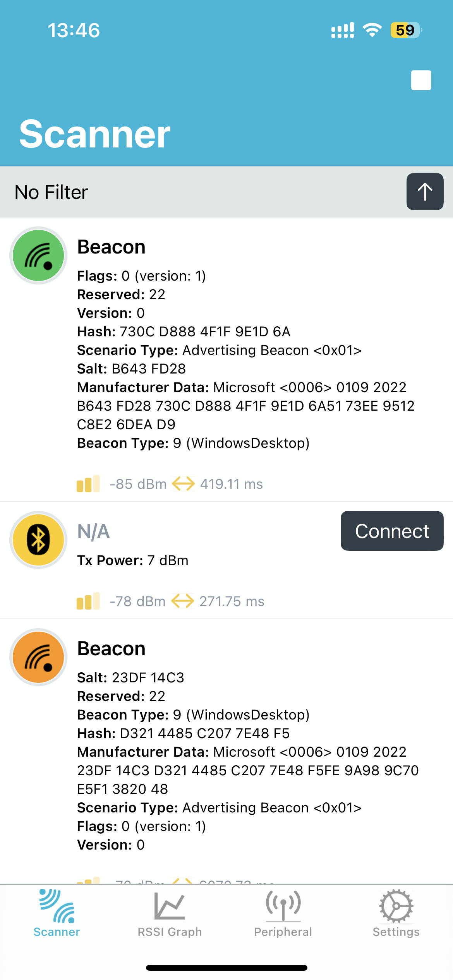
Task: Tap the signal bars next to -78 dBm
Action: click(88, 601)
